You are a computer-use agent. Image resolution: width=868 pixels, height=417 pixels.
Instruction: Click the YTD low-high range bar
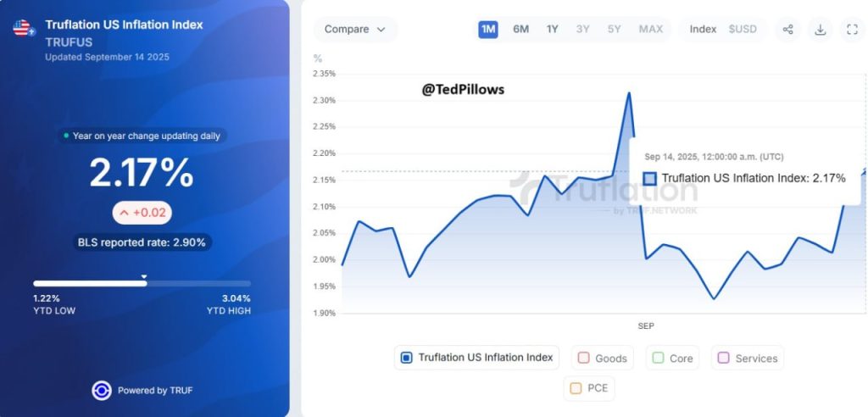pyautogui.click(x=142, y=284)
